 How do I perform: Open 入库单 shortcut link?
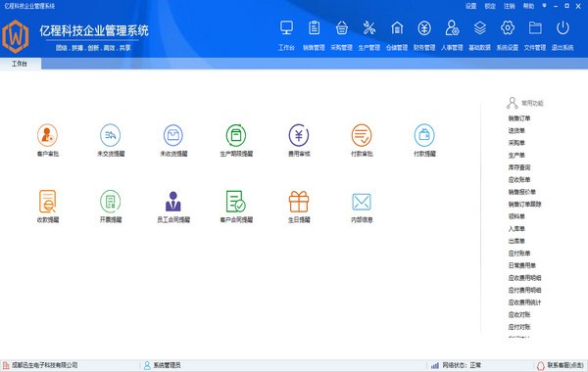coord(516,228)
